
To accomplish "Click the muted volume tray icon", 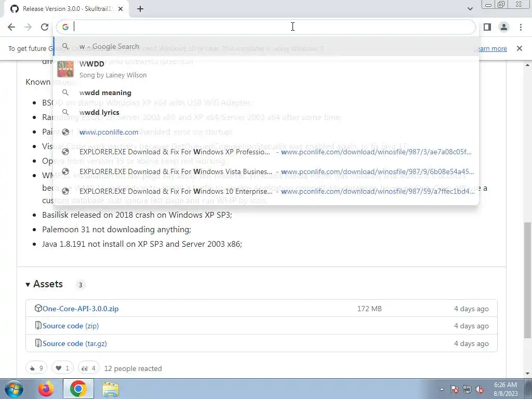I will [480, 390].
